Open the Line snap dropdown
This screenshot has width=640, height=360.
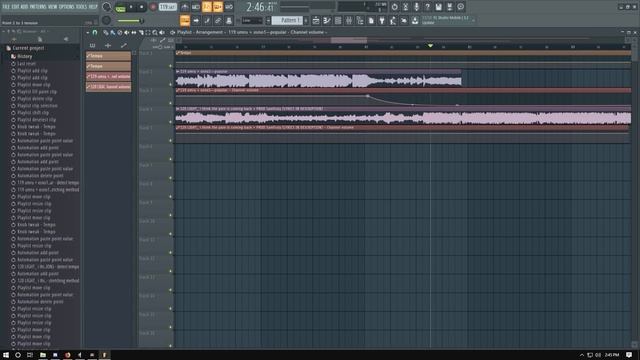(252, 20)
